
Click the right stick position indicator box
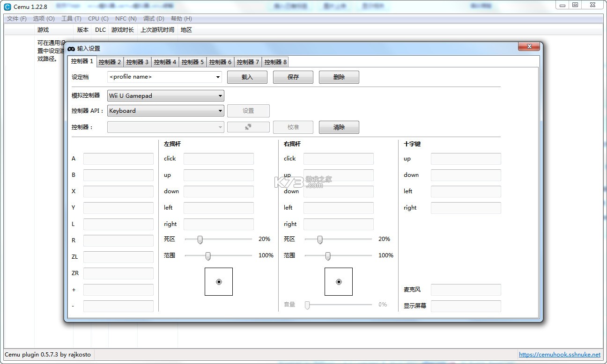(x=339, y=282)
